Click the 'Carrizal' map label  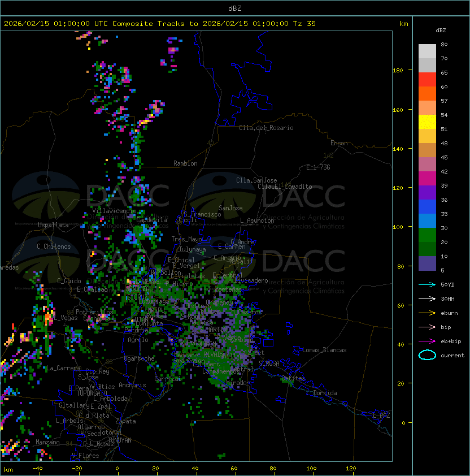168,379
